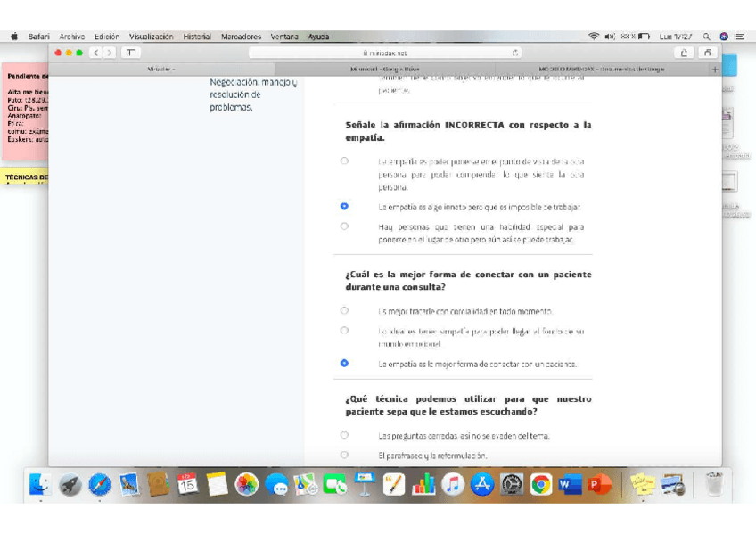Show all tabs overview button
This screenshot has height=534, width=756.
point(707,53)
